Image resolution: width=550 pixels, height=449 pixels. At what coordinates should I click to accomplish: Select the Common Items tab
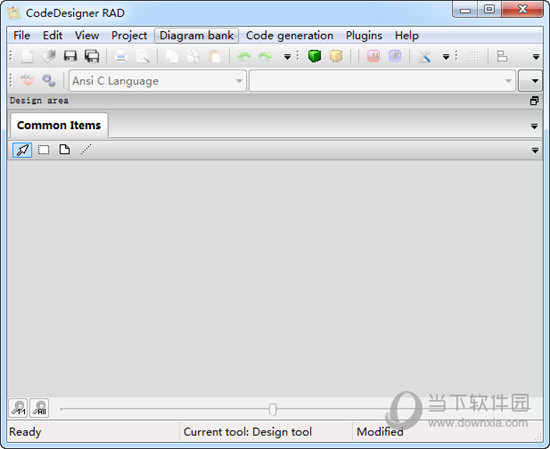[59, 125]
